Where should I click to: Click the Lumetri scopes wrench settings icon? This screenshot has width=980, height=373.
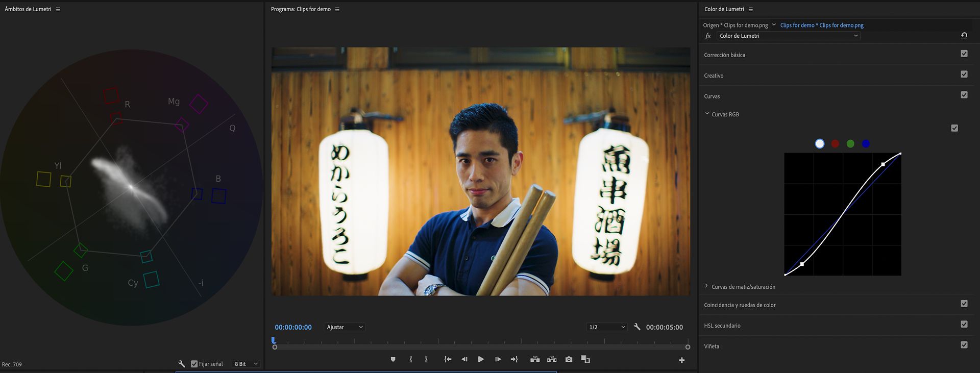(x=182, y=364)
